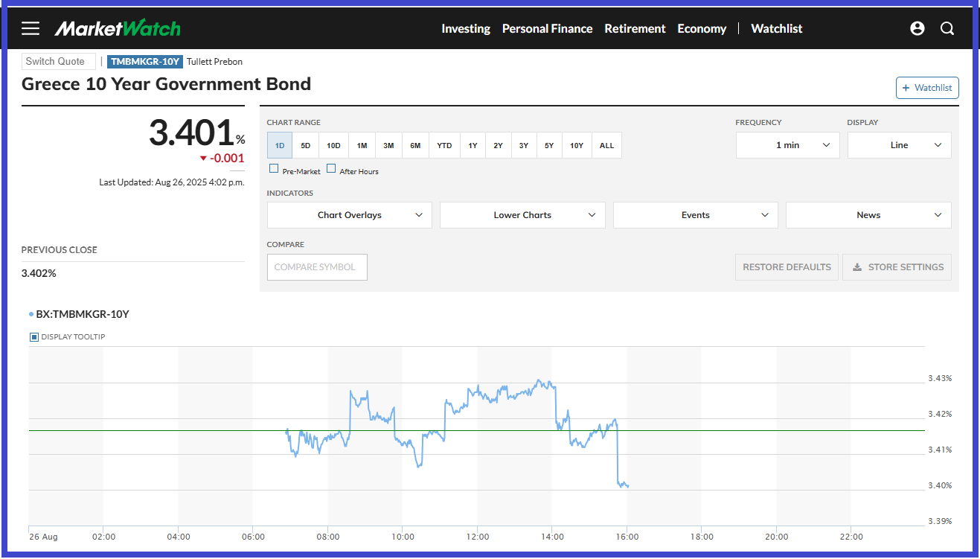Open the hamburger navigation menu
This screenshot has width=980, height=559.
tap(31, 28)
